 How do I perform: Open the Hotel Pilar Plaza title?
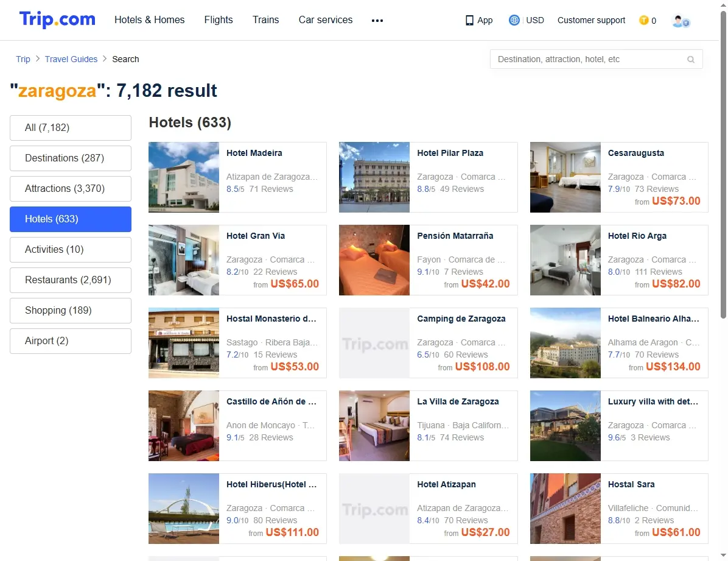point(450,153)
